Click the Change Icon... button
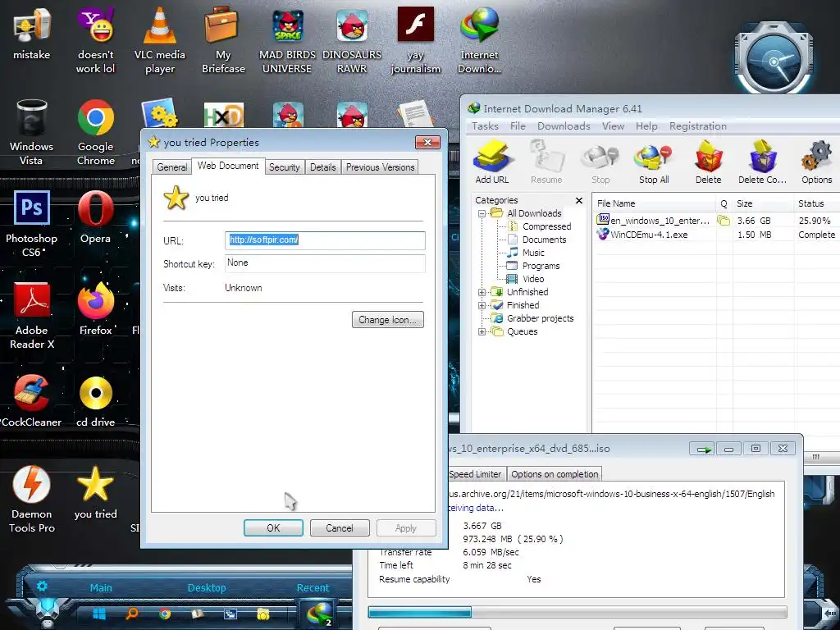Image resolution: width=840 pixels, height=630 pixels. point(387,320)
